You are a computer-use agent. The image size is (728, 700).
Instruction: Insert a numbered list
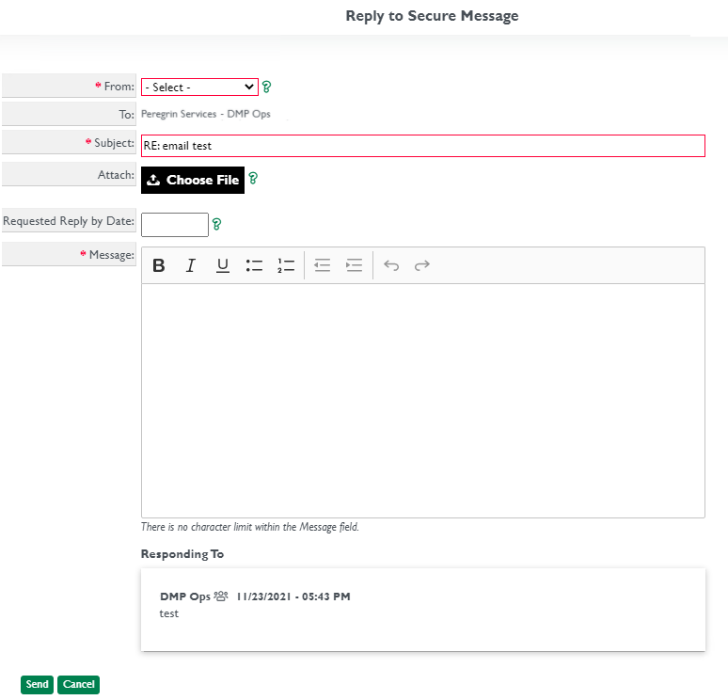(x=286, y=265)
